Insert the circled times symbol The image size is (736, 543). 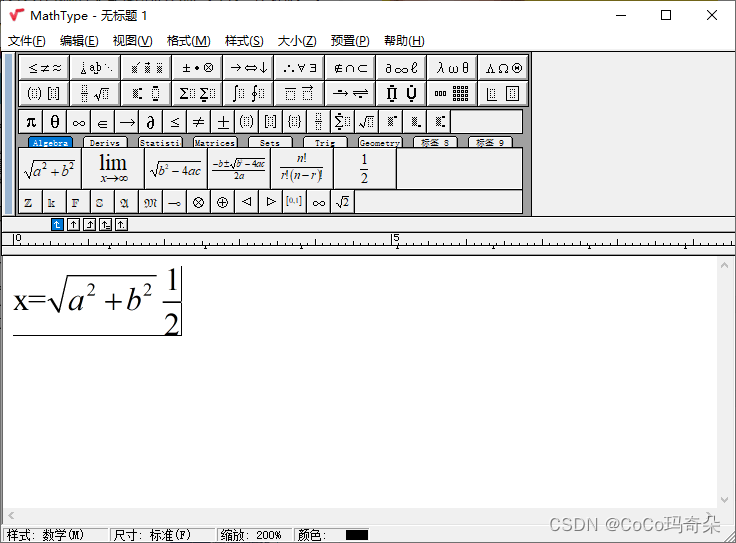click(x=199, y=202)
